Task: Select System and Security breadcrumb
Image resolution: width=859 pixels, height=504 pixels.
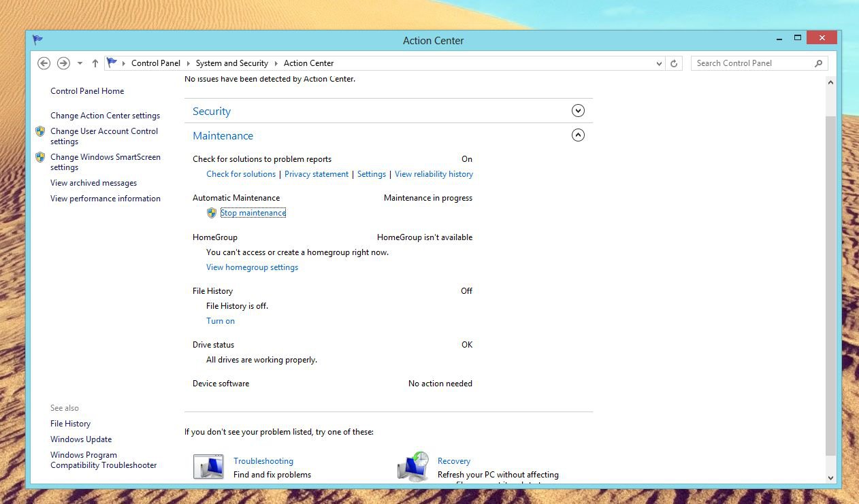Action: (232, 63)
